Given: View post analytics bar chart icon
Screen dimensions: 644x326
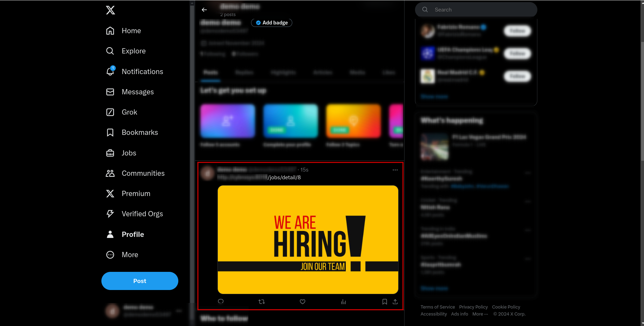Looking at the screenshot, I should pos(343,302).
